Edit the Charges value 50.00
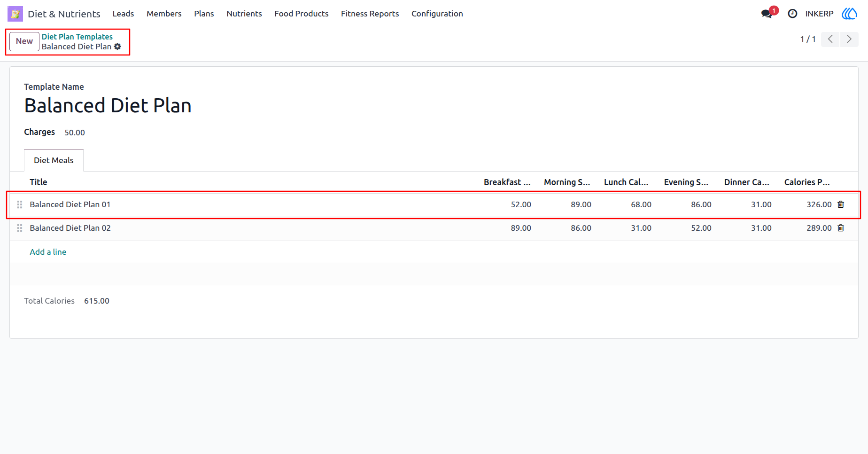The image size is (868, 454). (x=75, y=133)
